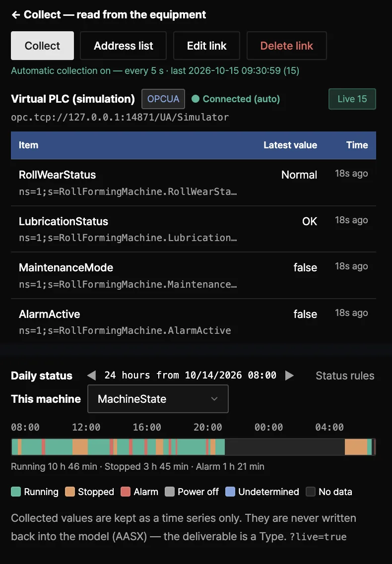392x564 pixels.
Task: Click the false value for MaintenanceMode
Action: click(305, 267)
